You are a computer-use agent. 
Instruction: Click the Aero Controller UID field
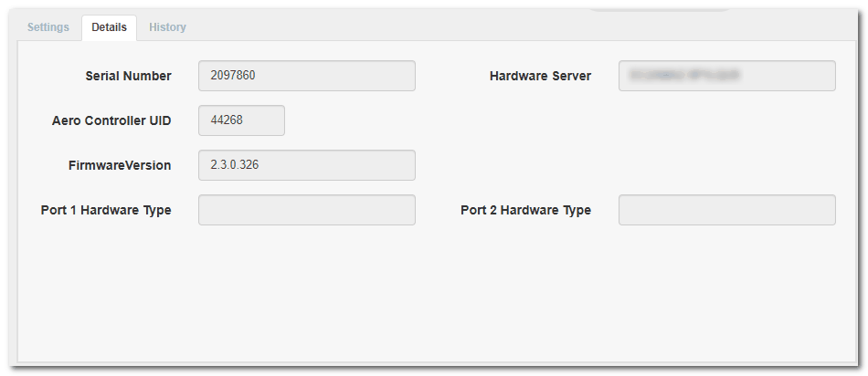click(241, 120)
